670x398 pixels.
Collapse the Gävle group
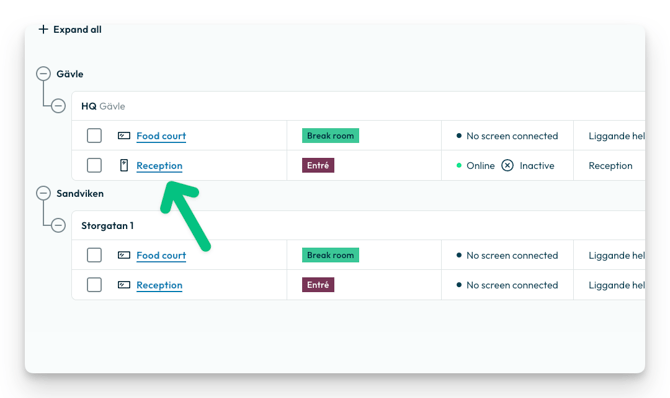point(43,74)
